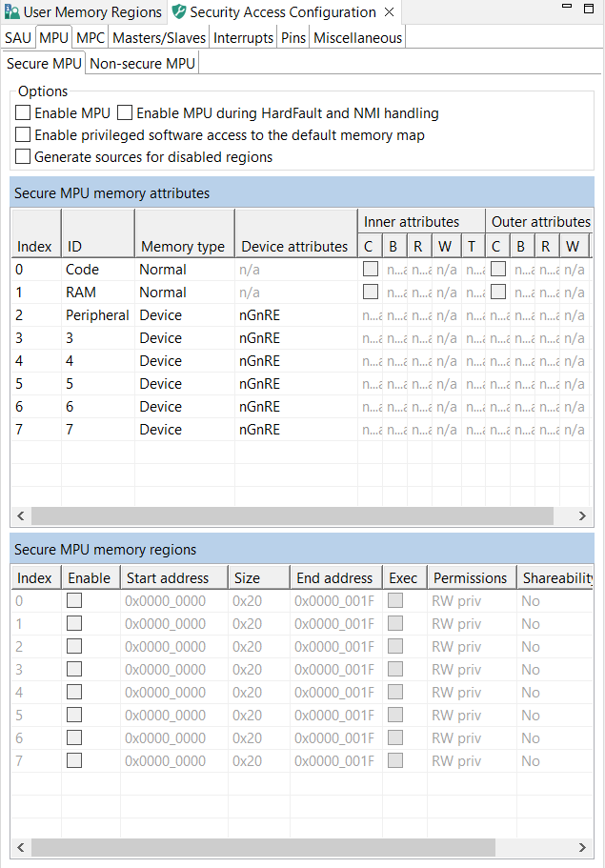The image size is (605, 868).
Task: Click memory regions table scroll right arrow
Action: click(x=582, y=848)
